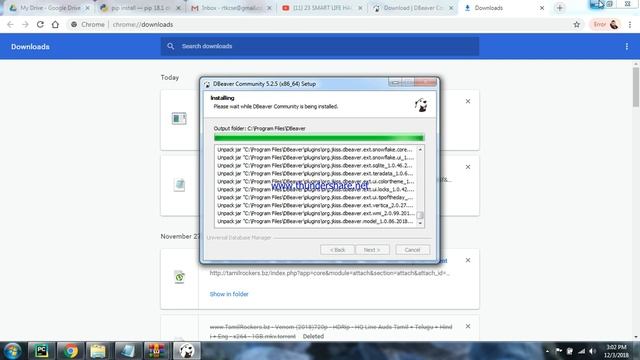Open the Download | DBeaver tab

click(x=413, y=8)
